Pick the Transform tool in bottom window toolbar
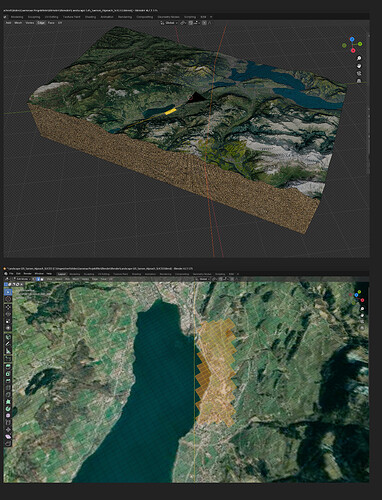This screenshot has height=500, width=382. 8,328
